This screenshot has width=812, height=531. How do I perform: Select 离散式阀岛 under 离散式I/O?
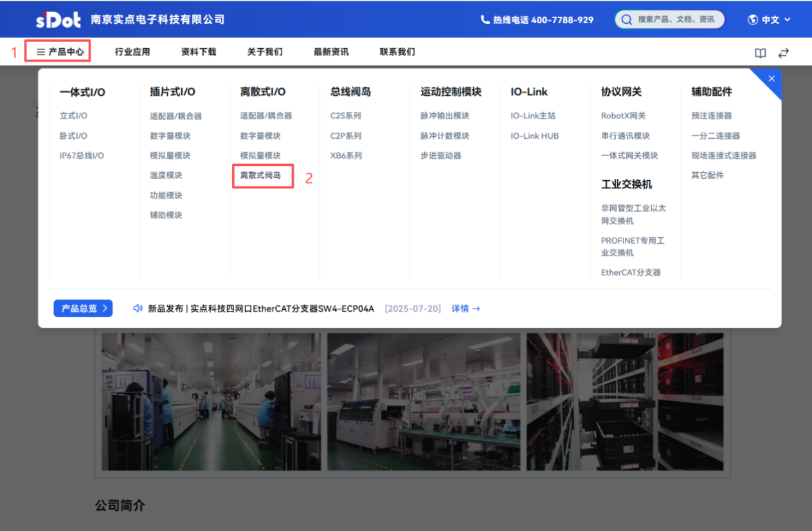[x=260, y=175]
